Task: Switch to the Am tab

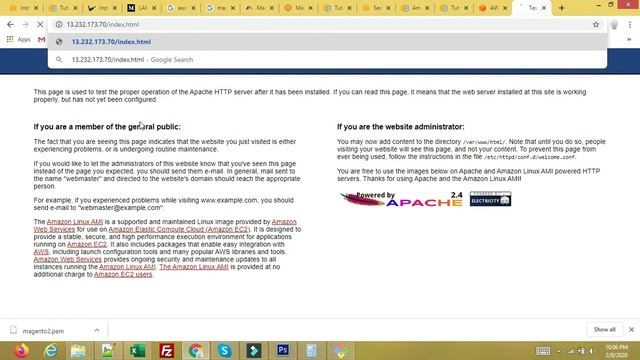Action: tap(416, 8)
